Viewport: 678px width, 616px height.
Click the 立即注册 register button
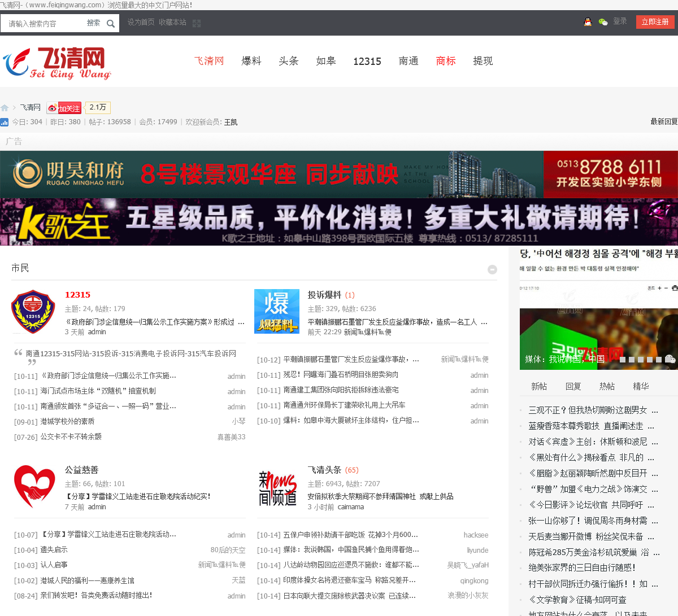tap(655, 22)
